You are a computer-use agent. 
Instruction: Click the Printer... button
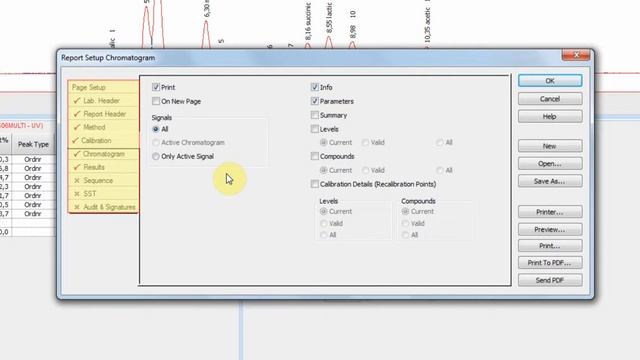coord(550,212)
